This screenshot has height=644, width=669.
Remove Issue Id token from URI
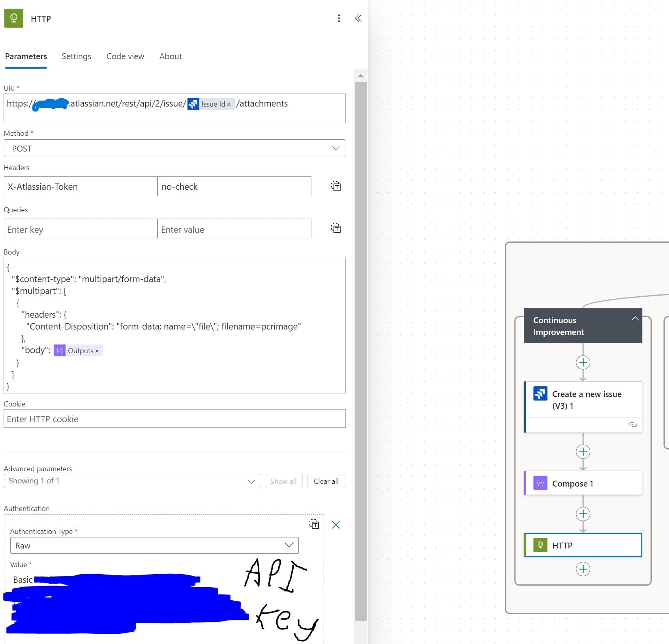pos(229,104)
